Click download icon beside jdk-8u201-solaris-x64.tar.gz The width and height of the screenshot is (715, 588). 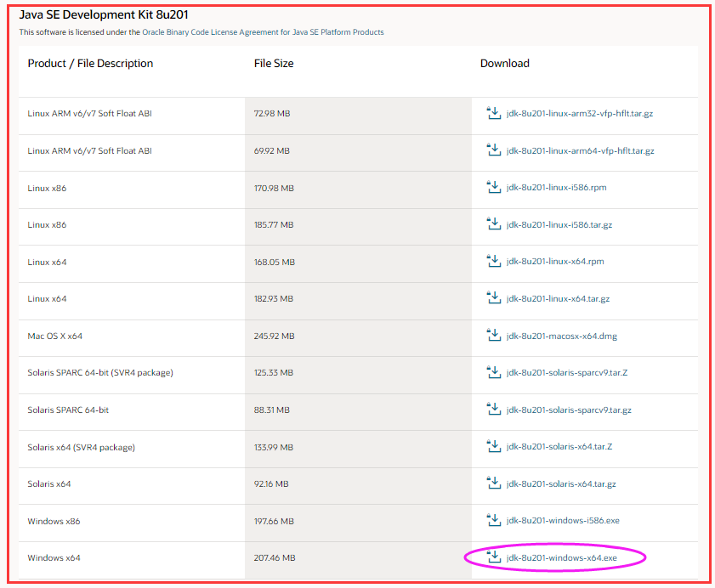(493, 483)
